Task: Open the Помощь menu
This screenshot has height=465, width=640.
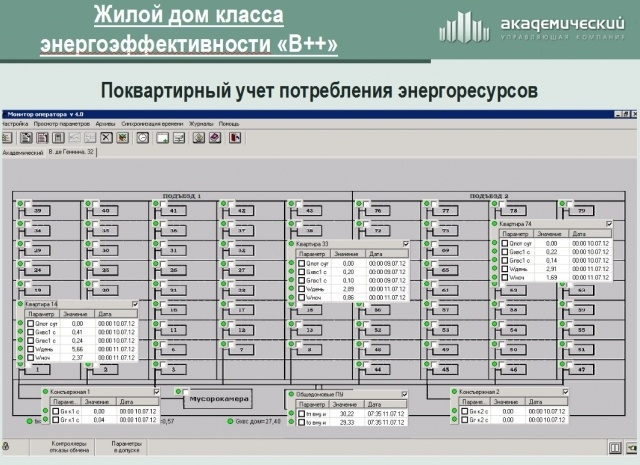Action: 229,124
